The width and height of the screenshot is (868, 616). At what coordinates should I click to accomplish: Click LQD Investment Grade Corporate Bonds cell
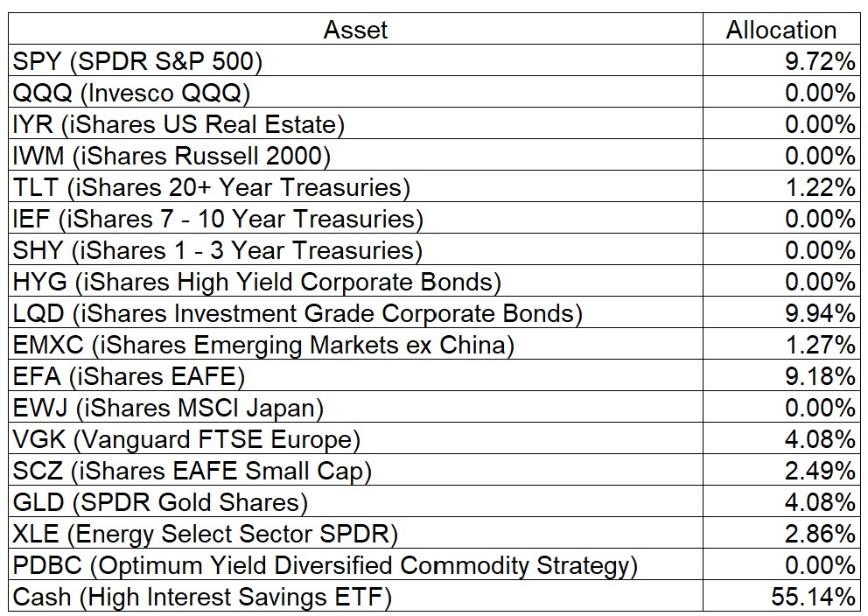pyautogui.click(x=297, y=313)
